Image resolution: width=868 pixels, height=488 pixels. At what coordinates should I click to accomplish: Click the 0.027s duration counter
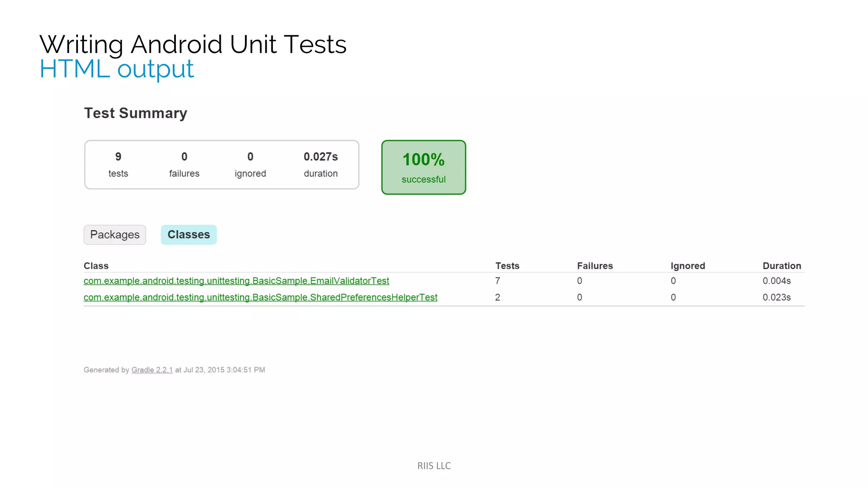pos(320,164)
